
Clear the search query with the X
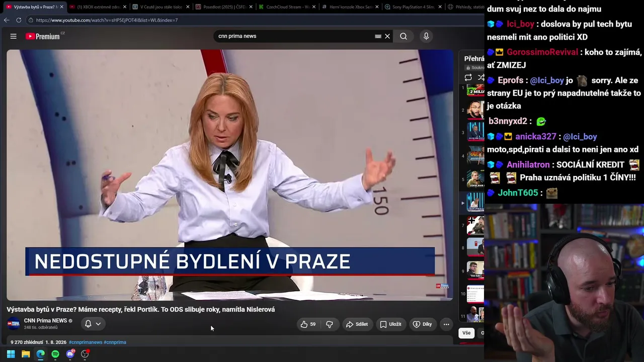tap(387, 36)
